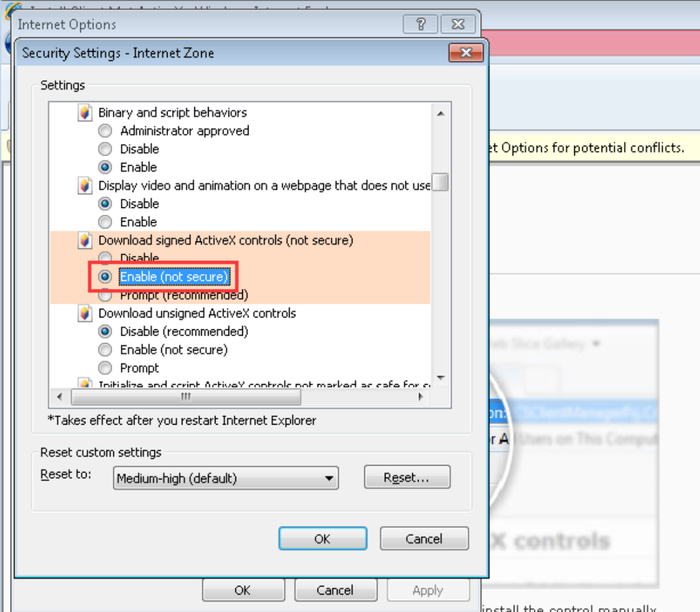
Task: Click 'Binary and script behaviors' heading
Action: point(173,113)
